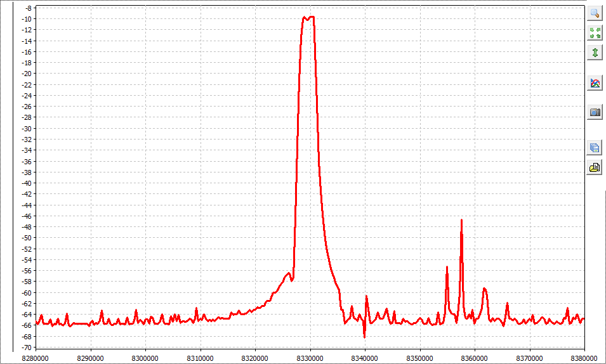The image size is (606, 364).
Task: Click the yellow folder with document icon
Action: pyautogui.click(x=595, y=167)
